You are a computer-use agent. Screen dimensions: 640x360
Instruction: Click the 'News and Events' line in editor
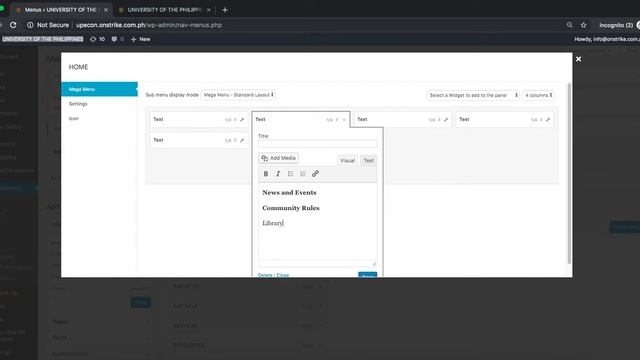[x=289, y=192]
